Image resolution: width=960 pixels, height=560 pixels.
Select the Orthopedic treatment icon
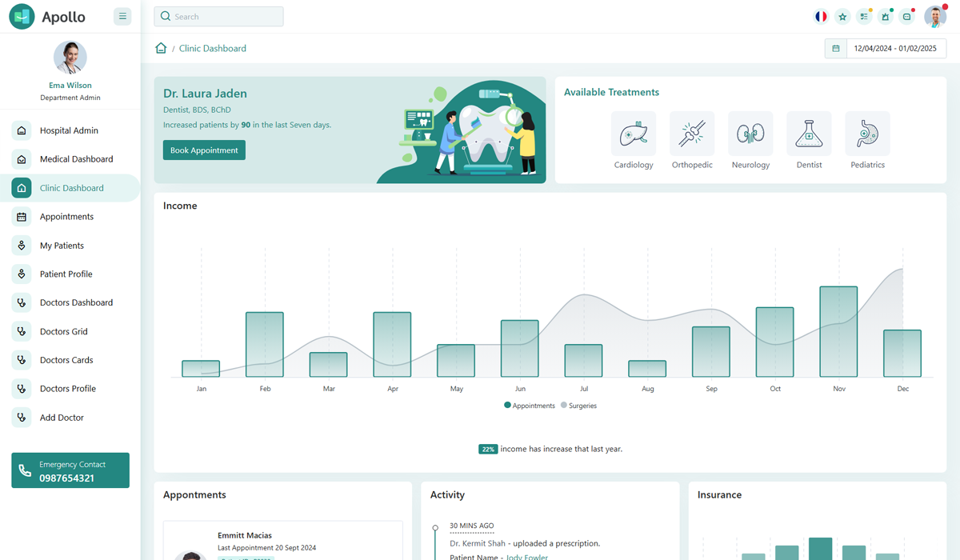coord(692,133)
